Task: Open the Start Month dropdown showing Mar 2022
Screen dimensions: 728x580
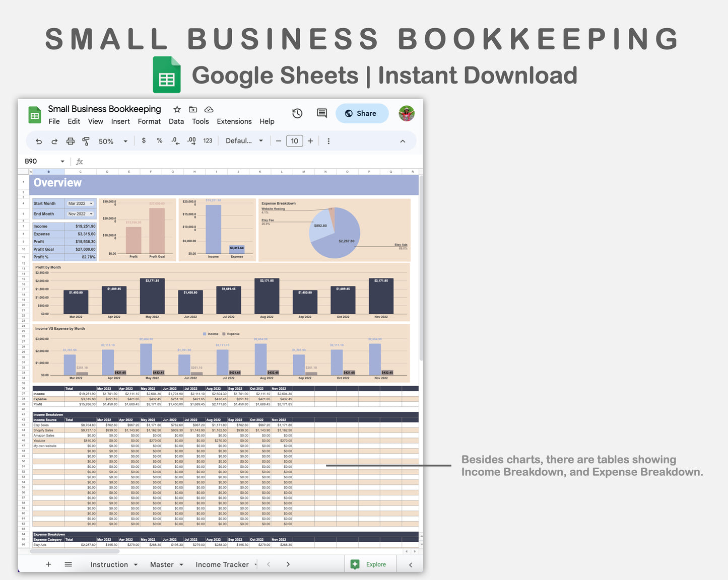Action: [x=80, y=203]
